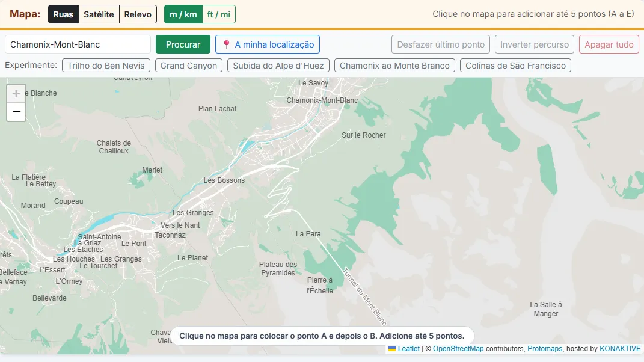644x362 pixels.
Task: Open the KONAKTIVE link
Action: coord(620,348)
